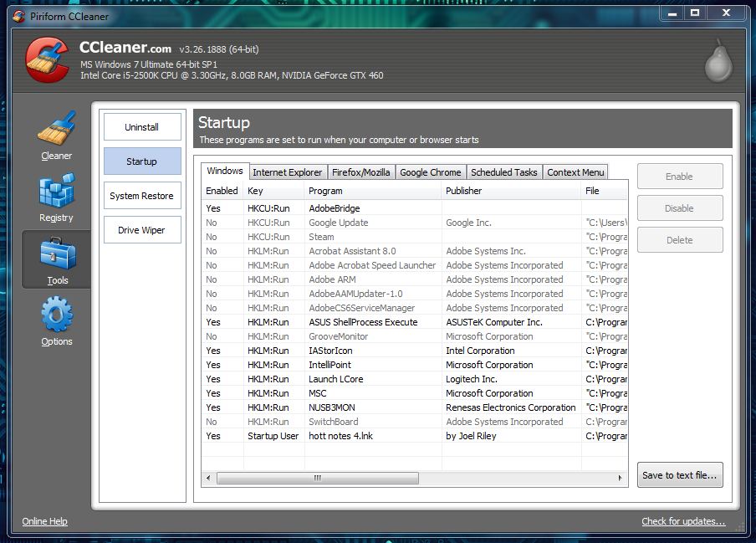756x543 pixels.
Task: Click the Uninstall button
Action: tap(142, 127)
